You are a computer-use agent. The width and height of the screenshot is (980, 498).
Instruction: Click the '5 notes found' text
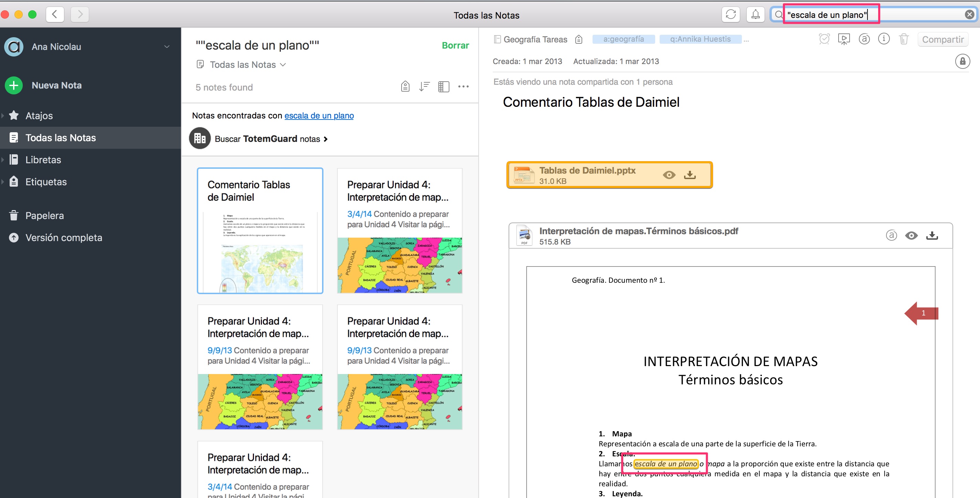pyautogui.click(x=224, y=87)
